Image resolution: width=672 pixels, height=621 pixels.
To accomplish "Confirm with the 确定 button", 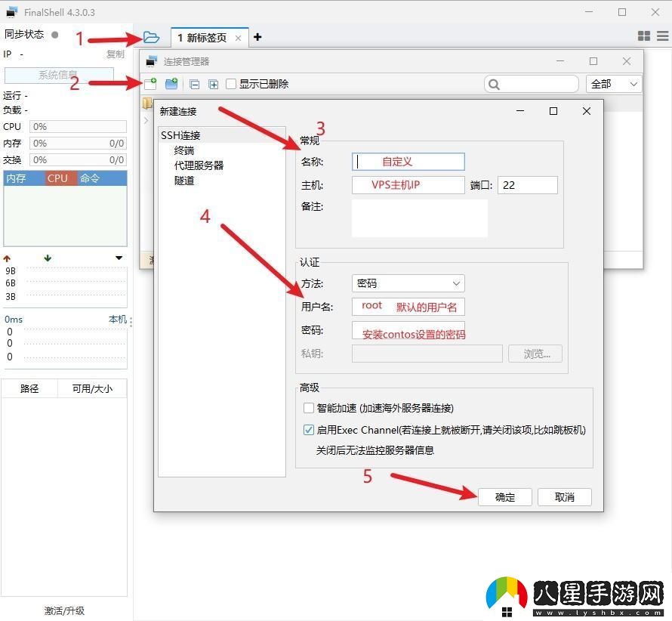I will pyautogui.click(x=505, y=497).
